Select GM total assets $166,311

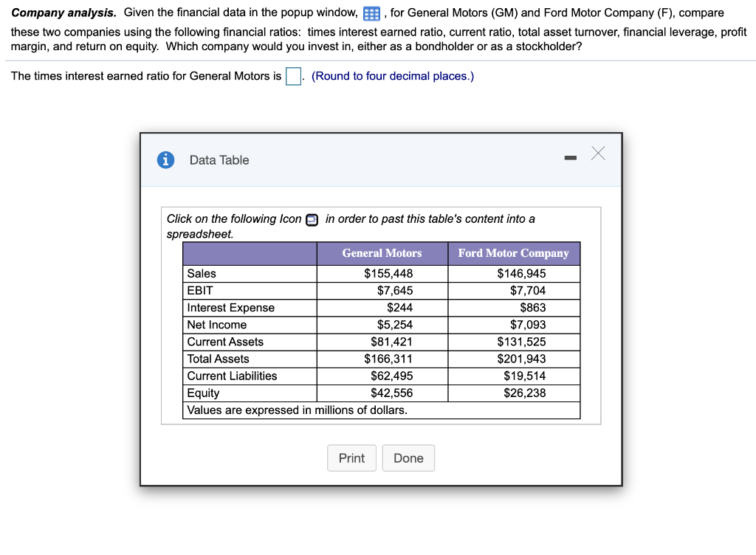point(388,359)
